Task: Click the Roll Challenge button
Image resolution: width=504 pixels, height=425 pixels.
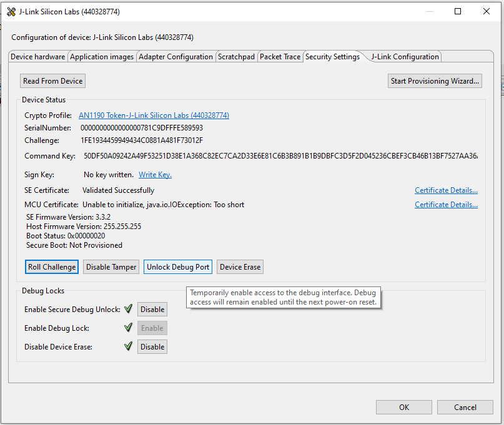Action: 52,267
